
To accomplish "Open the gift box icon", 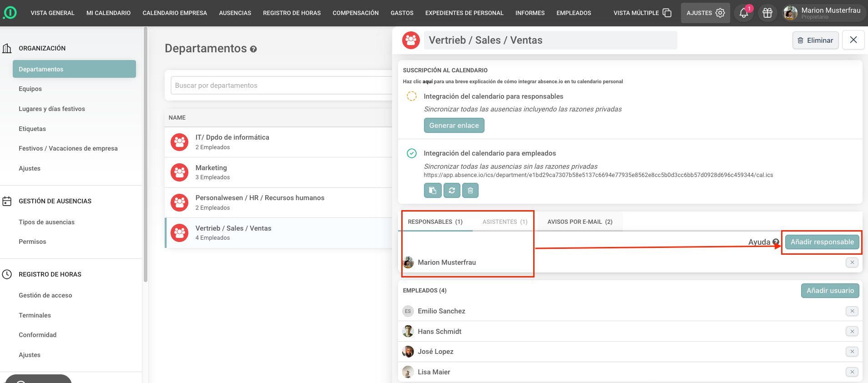I will 767,13.
